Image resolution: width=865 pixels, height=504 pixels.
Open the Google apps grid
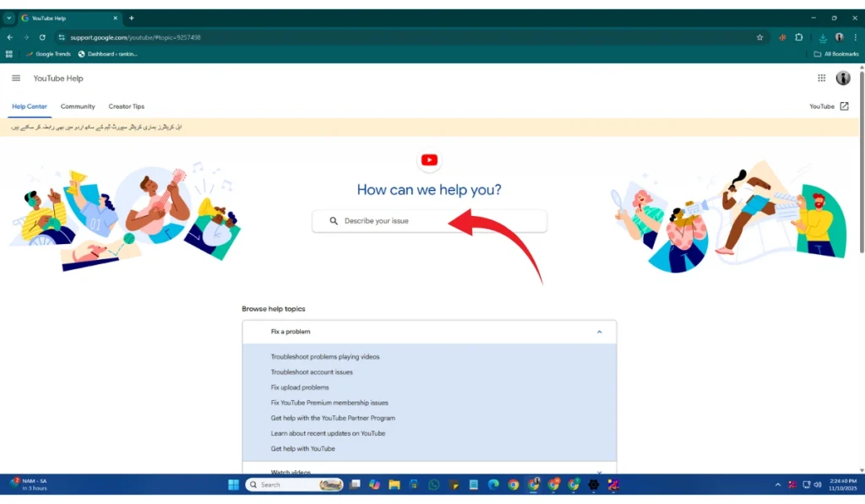(821, 79)
